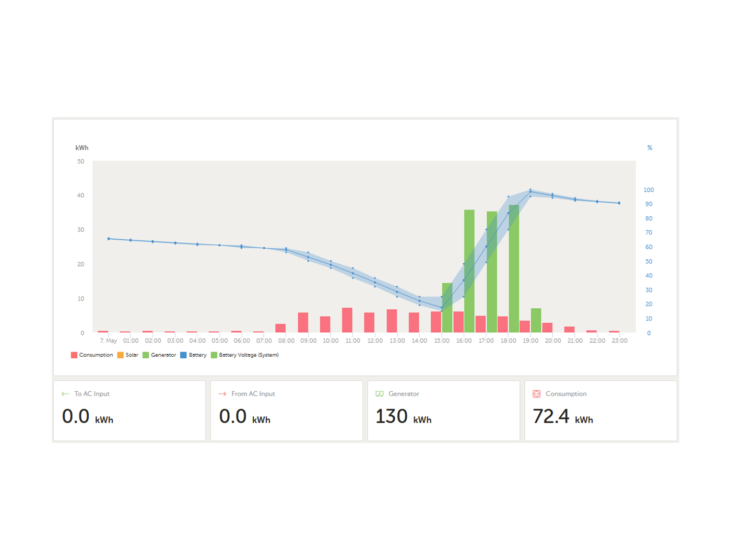Click the green generator bar at 17:00
Screen dimensions: 731x560
(x=492, y=272)
